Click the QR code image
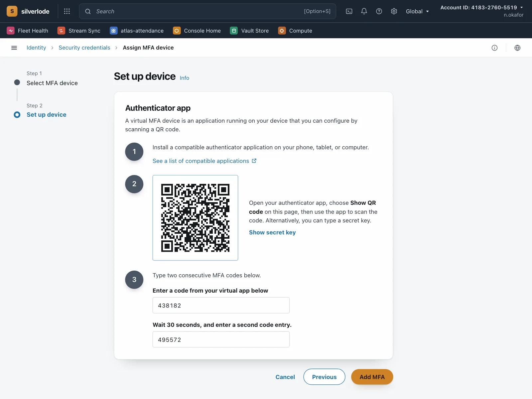This screenshot has width=532, height=399. coord(196,218)
